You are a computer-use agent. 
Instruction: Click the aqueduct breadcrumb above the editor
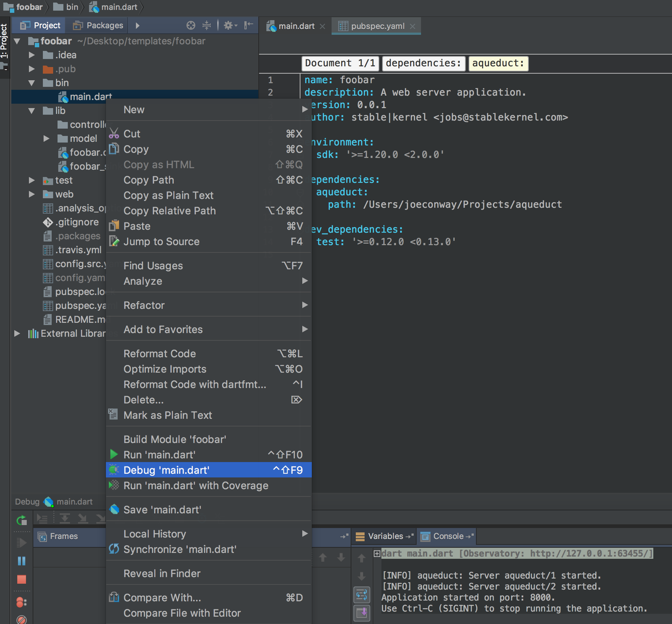point(498,63)
